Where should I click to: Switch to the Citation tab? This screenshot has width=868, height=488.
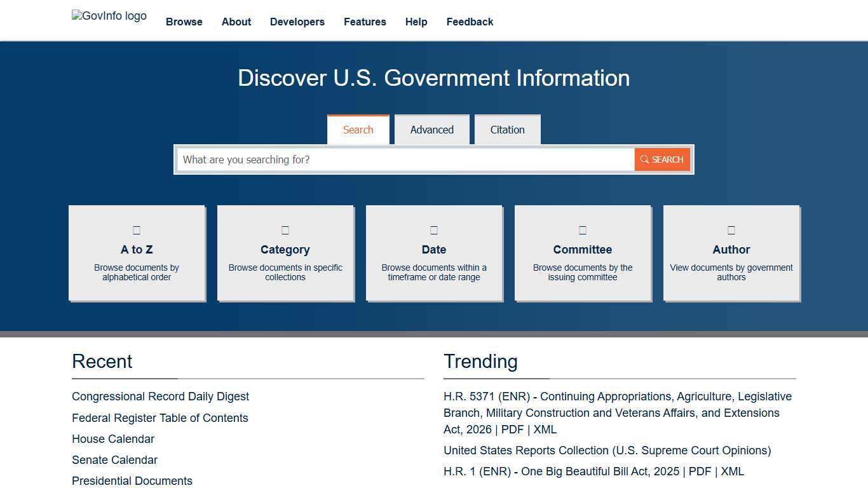(507, 130)
